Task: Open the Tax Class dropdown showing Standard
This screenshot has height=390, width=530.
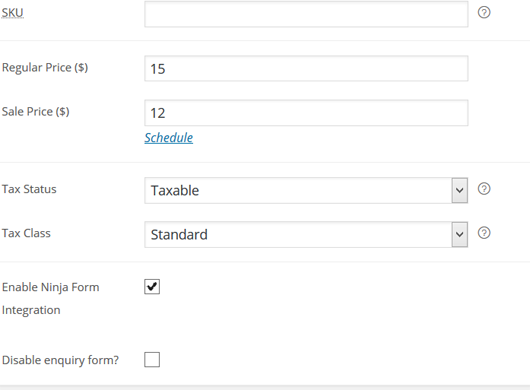Action: (x=306, y=235)
